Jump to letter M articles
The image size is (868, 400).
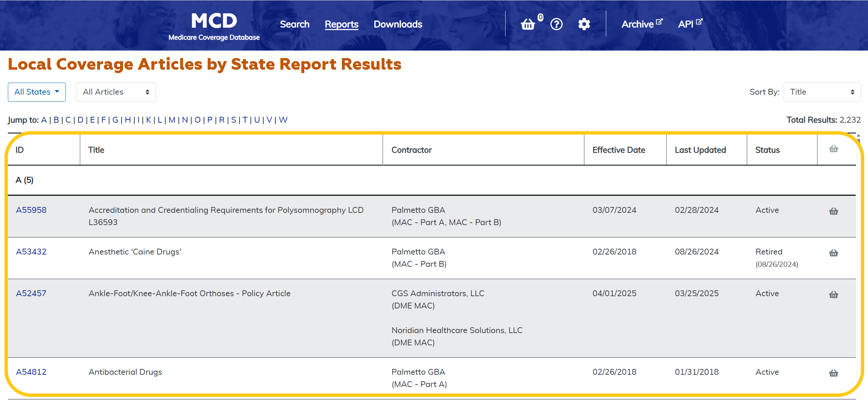point(172,120)
